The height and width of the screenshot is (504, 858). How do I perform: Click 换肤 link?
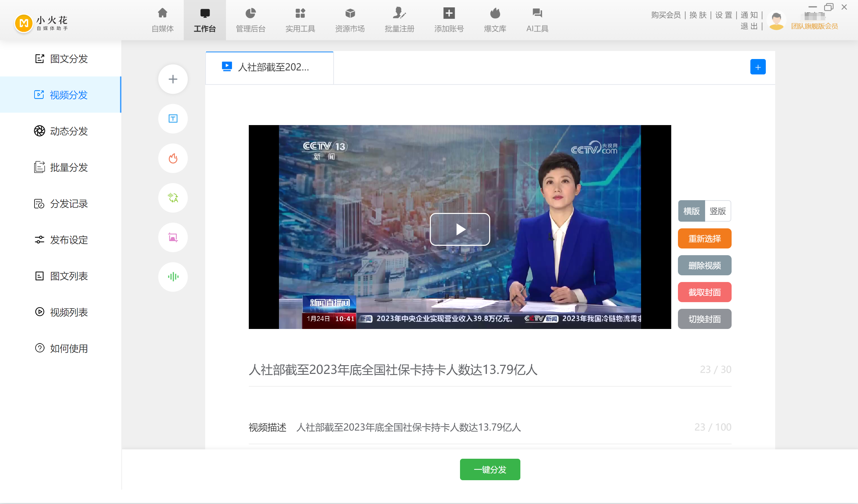(698, 15)
